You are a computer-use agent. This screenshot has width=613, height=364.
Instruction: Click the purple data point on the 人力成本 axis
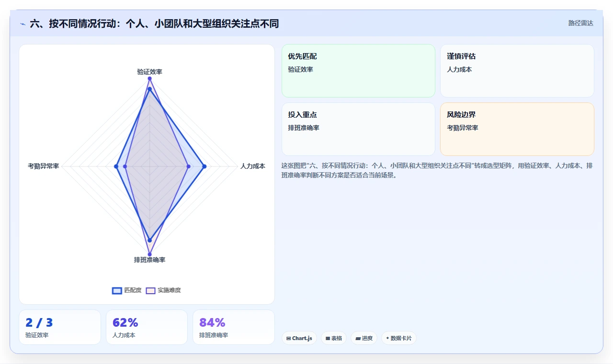[188, 166]
